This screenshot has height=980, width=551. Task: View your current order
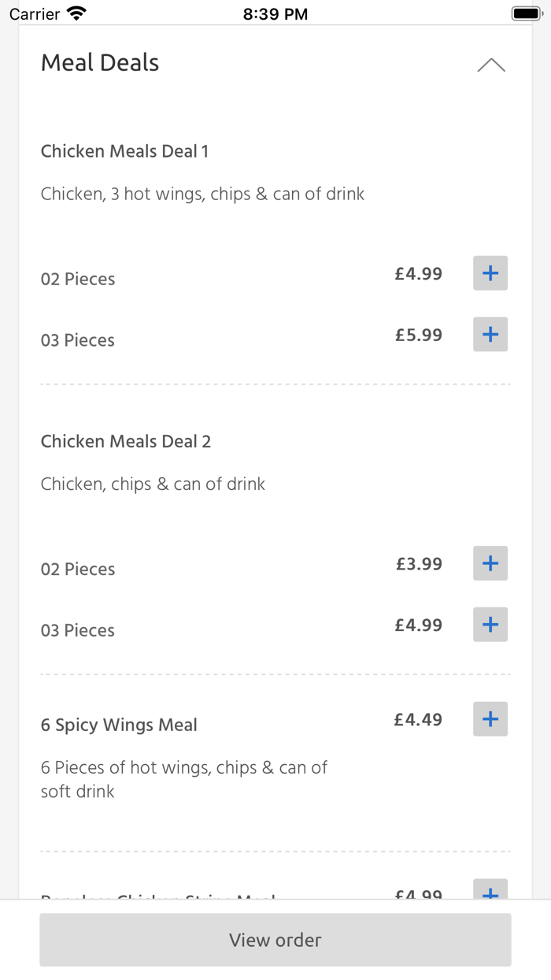coord(275,940)
